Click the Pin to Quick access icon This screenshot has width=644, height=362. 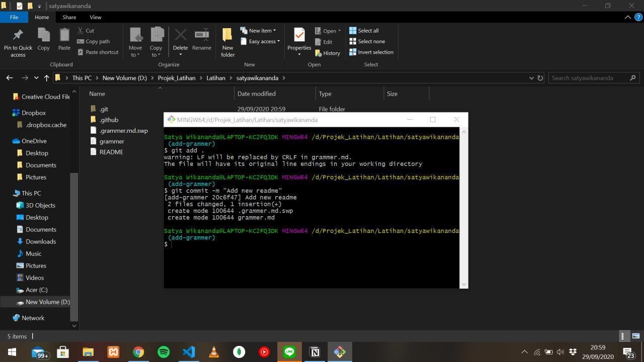18,35
